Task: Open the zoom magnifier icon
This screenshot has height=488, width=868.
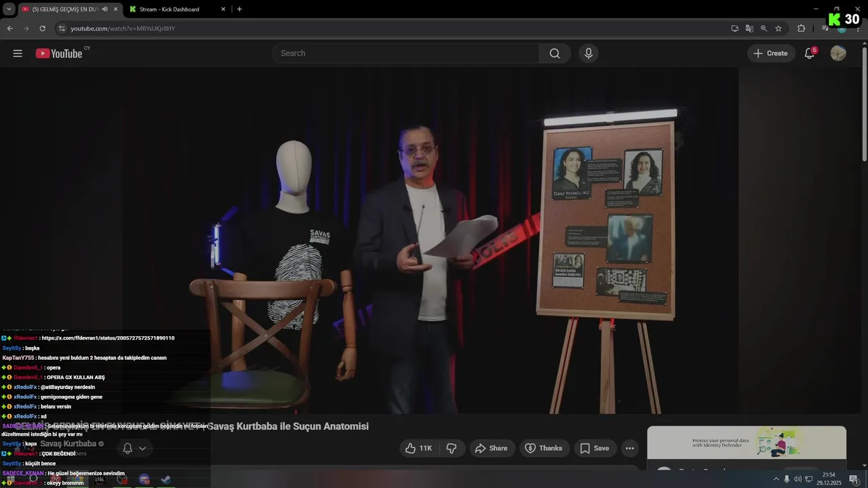Action: [764, 28]
